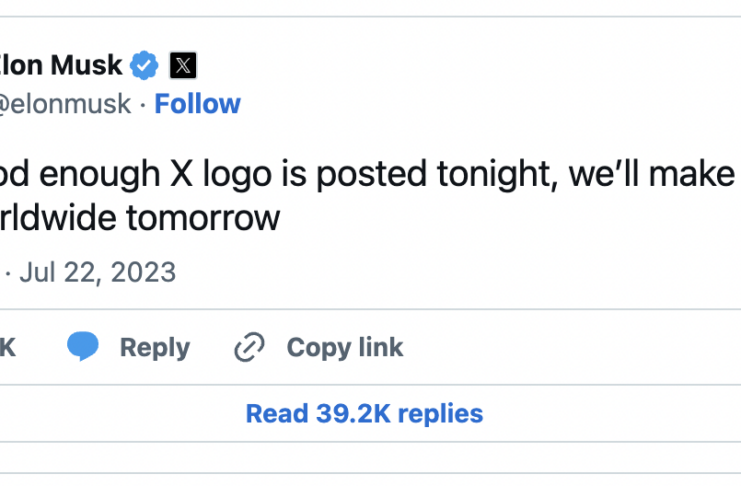741x486 pixels.
Task: Click the chain link icon
Action: coord(248,347)
